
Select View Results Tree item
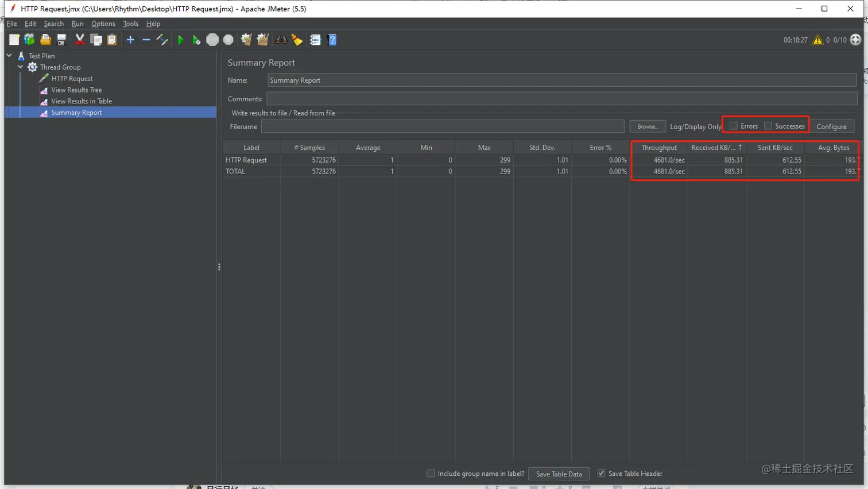tap(76, 90)
